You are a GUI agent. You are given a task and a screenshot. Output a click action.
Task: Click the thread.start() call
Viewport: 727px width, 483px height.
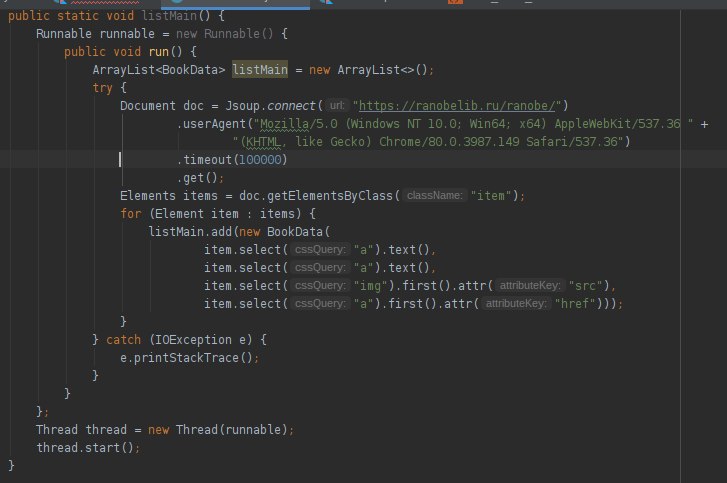tap(85, 448)
